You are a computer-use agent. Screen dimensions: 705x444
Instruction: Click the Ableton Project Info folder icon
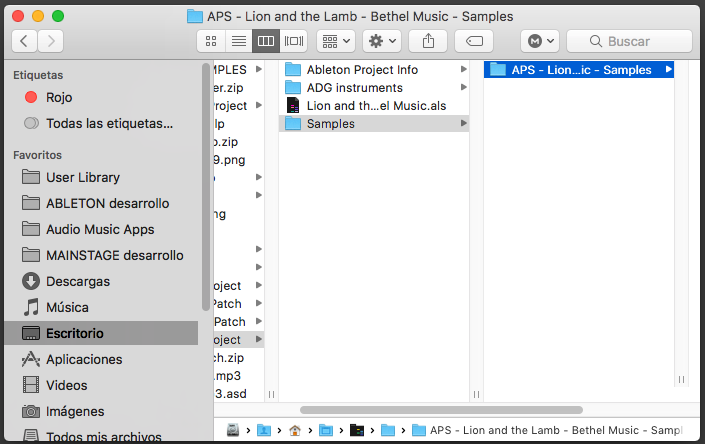pos(293,69)
